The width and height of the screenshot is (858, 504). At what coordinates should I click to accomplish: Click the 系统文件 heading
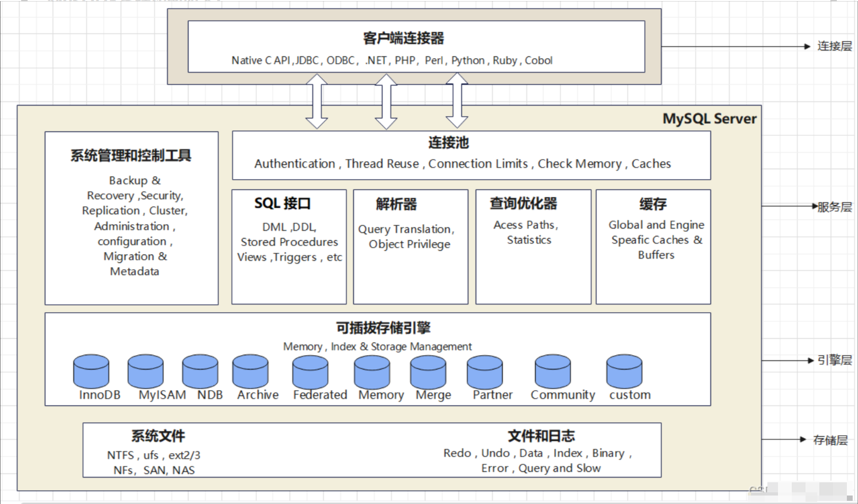pos(158,436)
